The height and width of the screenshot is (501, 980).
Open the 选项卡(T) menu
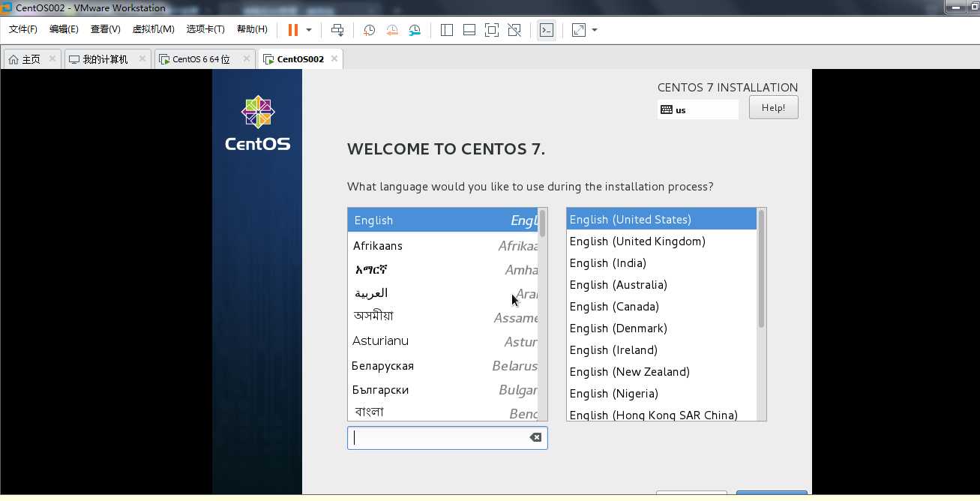click(x=205, y=29)
